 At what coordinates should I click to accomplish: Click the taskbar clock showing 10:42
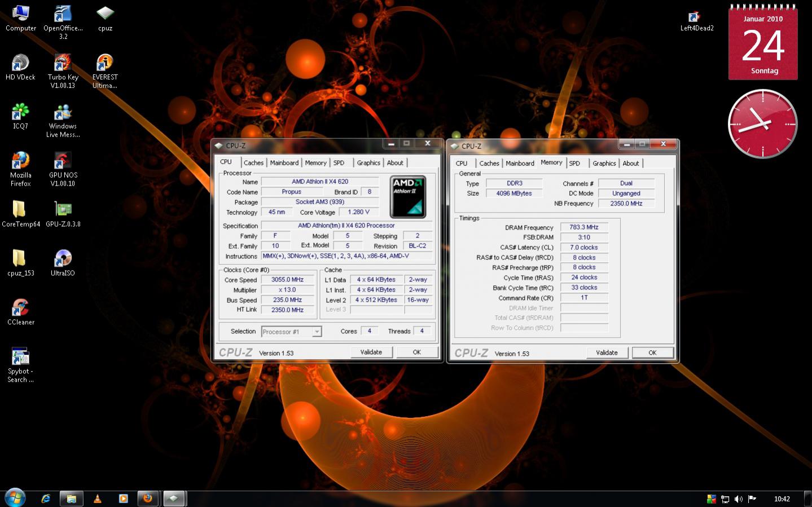click(782, 499)
